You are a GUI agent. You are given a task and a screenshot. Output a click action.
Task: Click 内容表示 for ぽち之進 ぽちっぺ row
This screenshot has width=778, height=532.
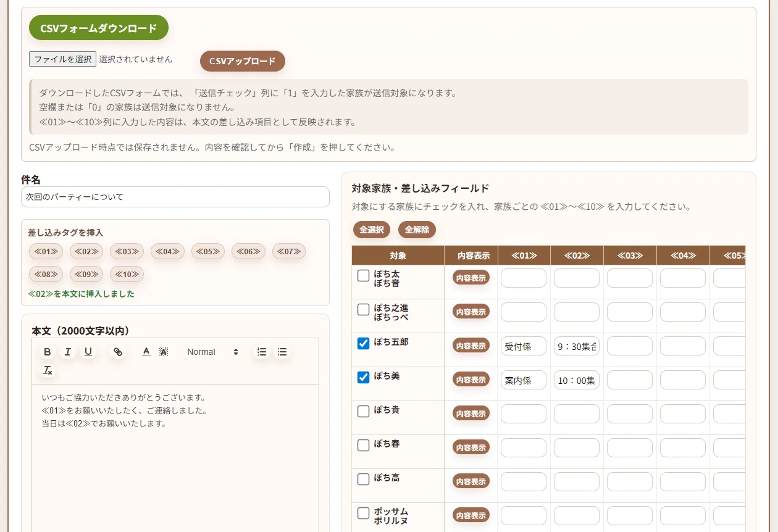(471, 312)
